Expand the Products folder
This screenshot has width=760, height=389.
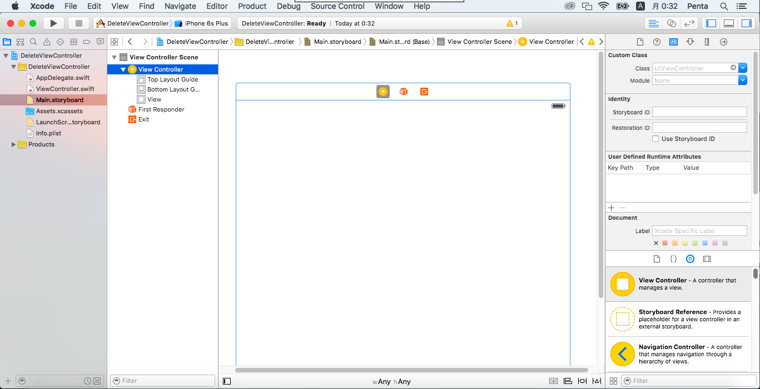click(x=14, y=144)
